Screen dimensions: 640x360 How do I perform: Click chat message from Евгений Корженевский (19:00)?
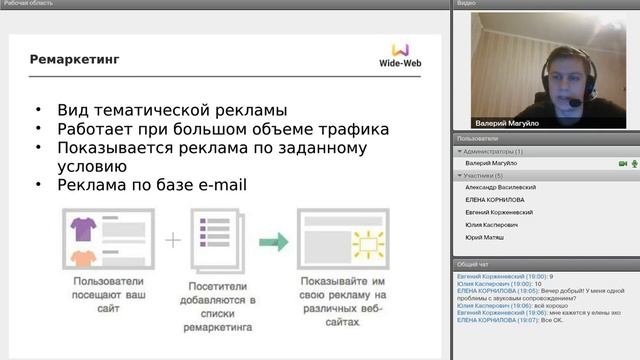coord(505,277)
